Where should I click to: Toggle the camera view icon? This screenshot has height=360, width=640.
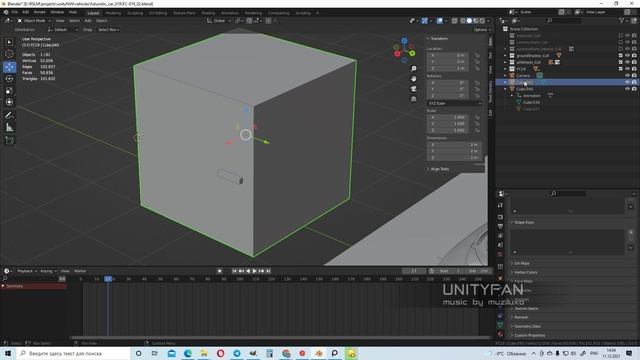click(413, 89)
